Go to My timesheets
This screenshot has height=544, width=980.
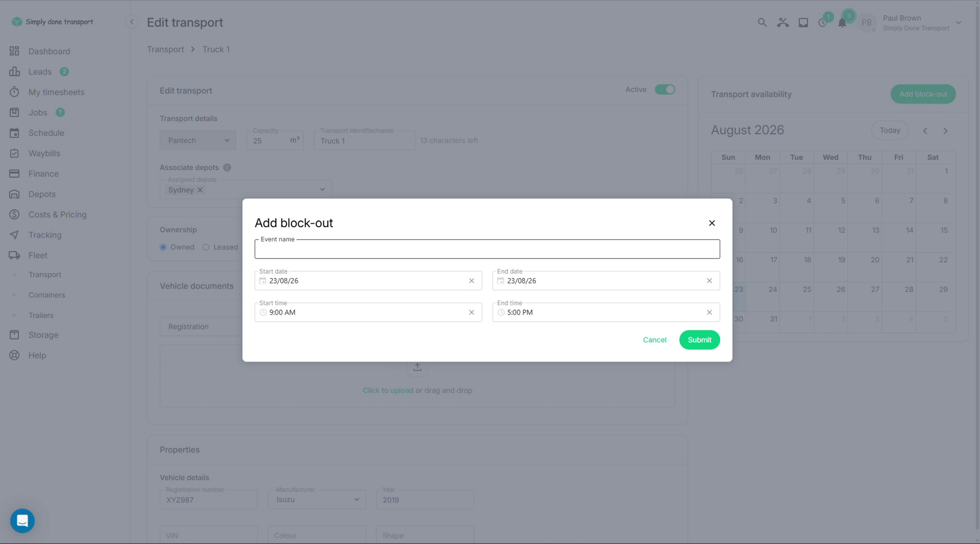point(56,92)
